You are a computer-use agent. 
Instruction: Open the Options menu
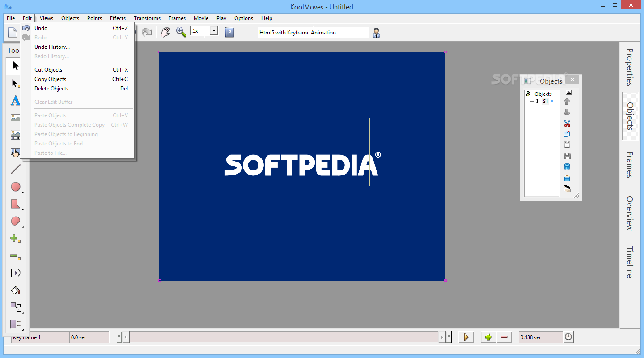(x=244, y=18)
